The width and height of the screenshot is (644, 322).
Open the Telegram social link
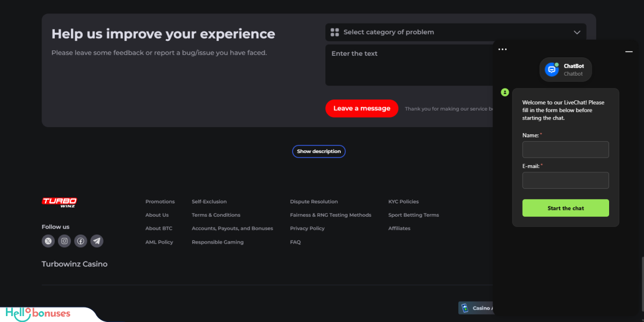(x=97, y=241)
